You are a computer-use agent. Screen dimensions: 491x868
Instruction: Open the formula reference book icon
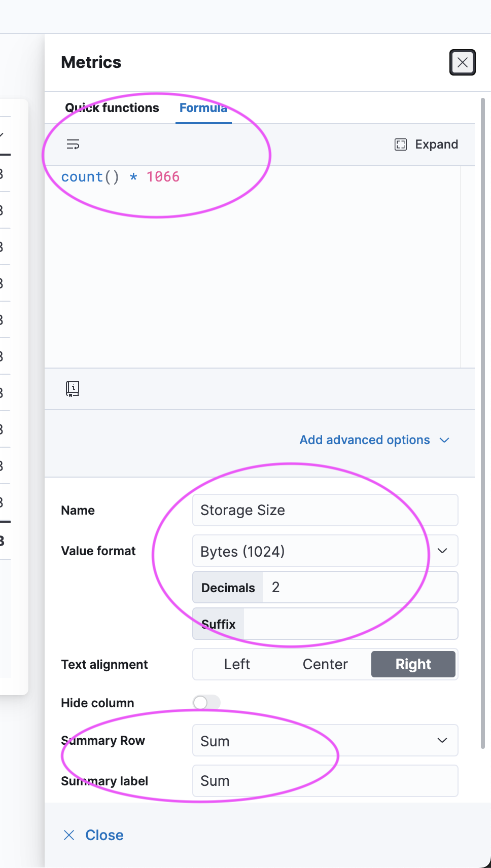tap(73, 388)
